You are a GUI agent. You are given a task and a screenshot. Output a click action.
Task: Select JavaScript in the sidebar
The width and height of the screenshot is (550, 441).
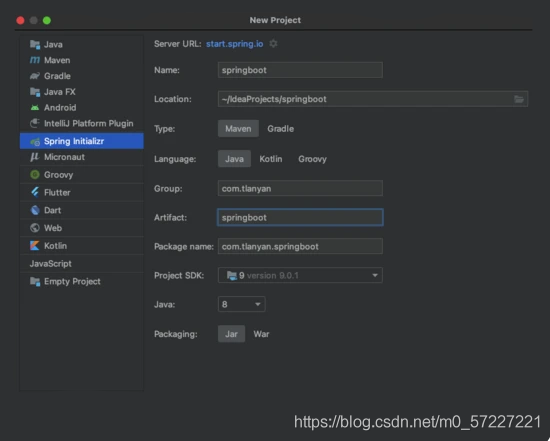click(82, 263)
